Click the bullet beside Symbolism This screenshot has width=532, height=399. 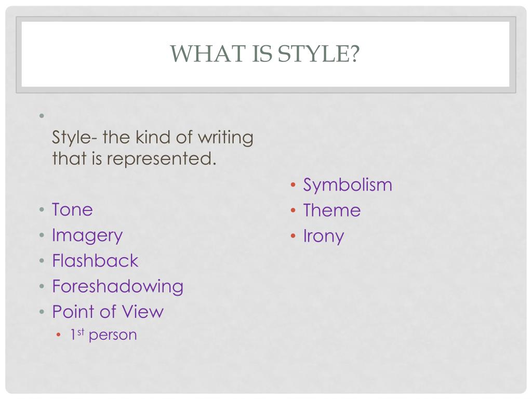click(293, 185)
